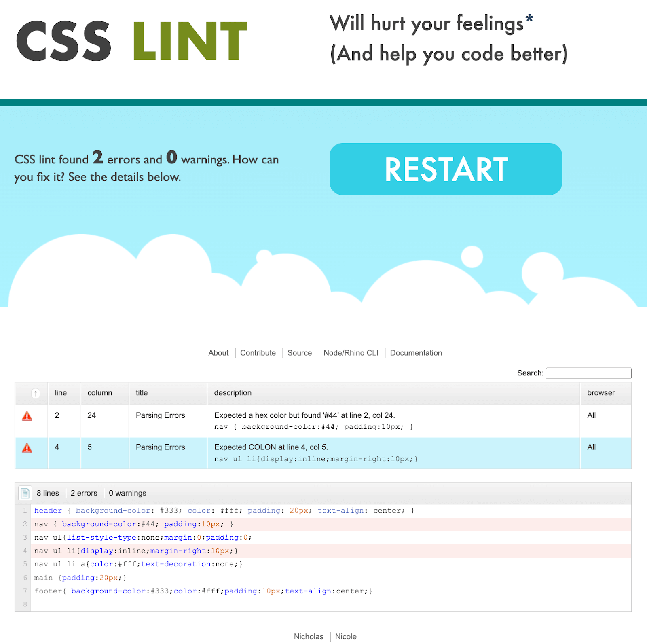The height and width of the screenshot is (644, 647).
Task: Click the CSS LINT logo
Action: click(131, 41)
